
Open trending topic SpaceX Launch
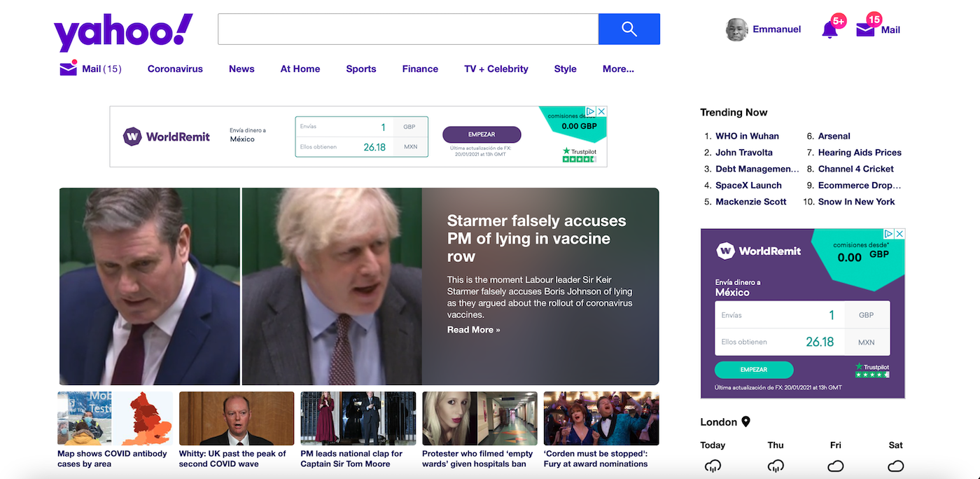(x=748, y=185)
